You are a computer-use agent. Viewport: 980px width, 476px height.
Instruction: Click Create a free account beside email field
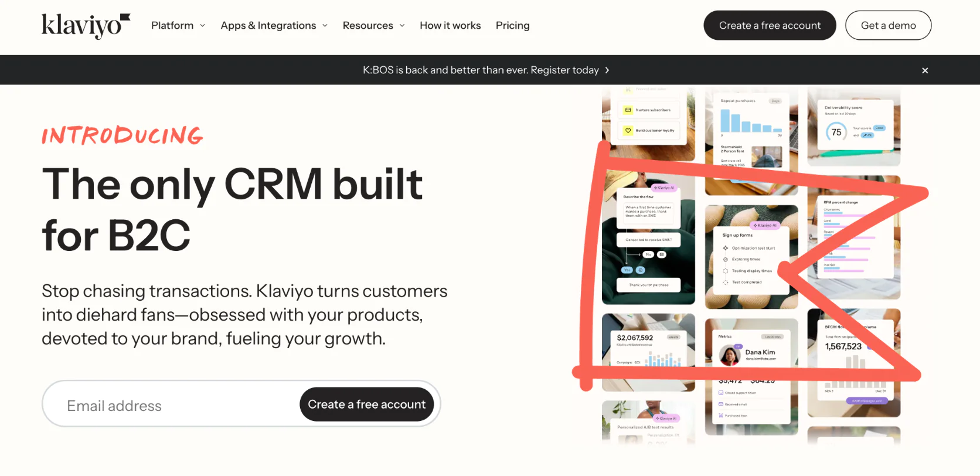367,404
